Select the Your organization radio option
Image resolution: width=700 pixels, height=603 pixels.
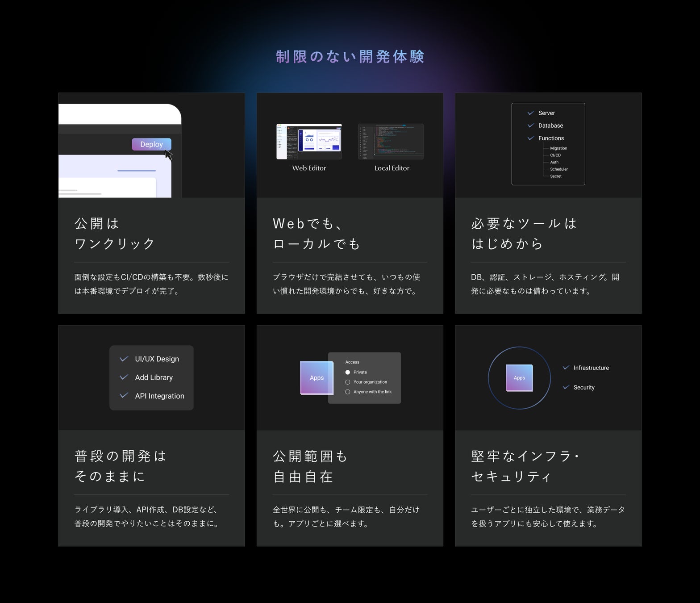point(348,382)
